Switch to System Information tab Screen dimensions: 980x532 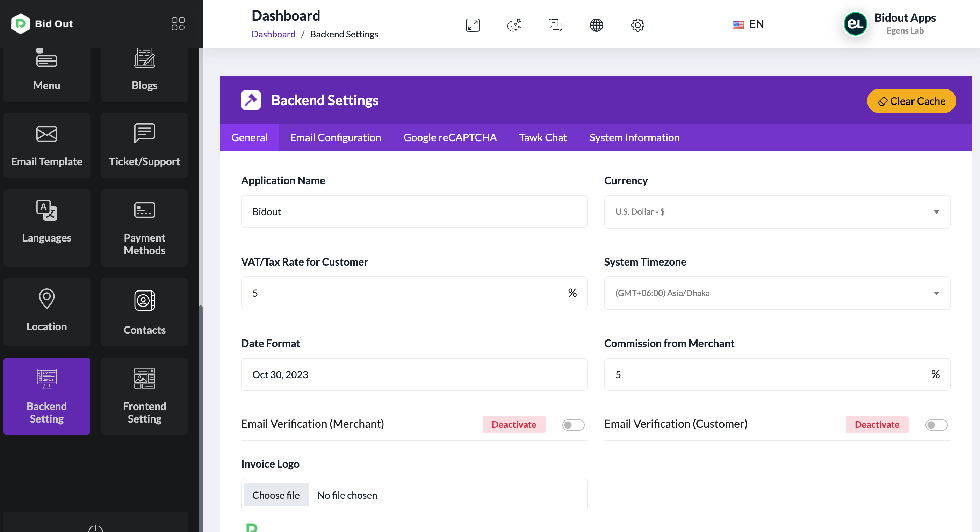[x=634, y=137]
